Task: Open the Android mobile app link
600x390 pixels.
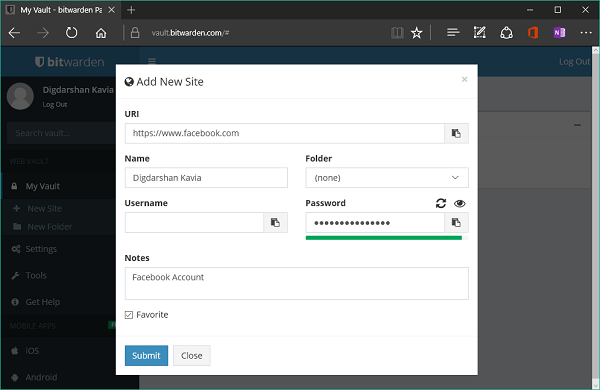Action: click(x=41, y=377)
